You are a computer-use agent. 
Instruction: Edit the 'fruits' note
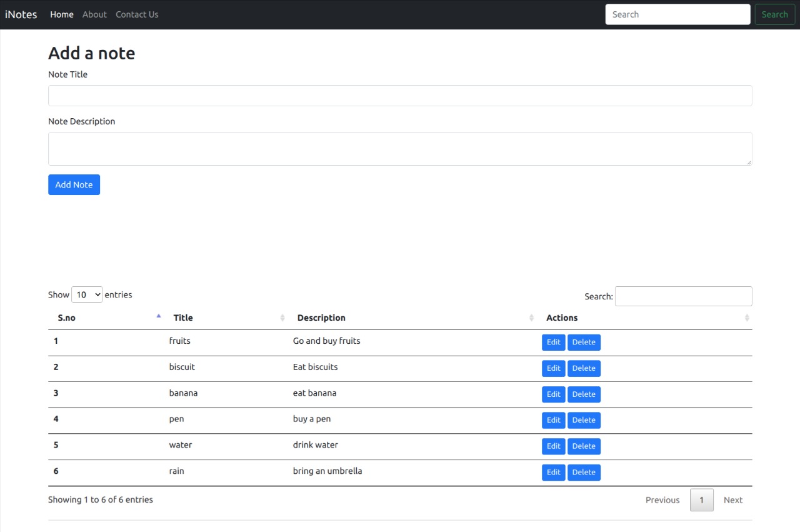(553, 342)
